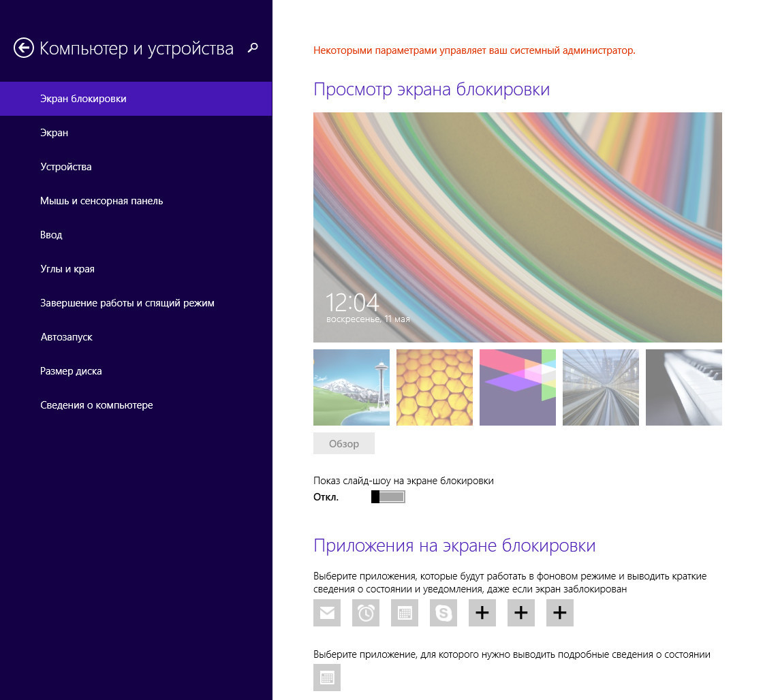Select the piano keys thumbnail
Screen dimensions: 763x700
684,387
